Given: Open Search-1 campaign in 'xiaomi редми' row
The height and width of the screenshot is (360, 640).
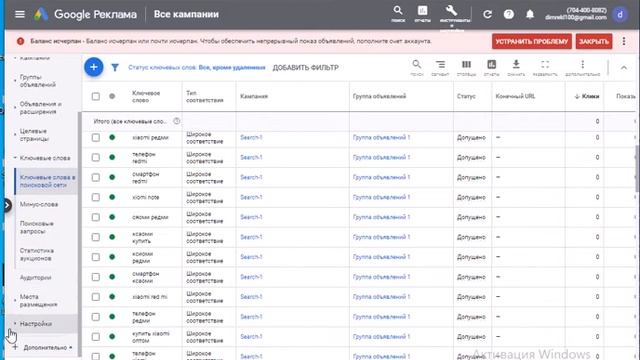Looking at the screenshot, I should coord(251,138).
